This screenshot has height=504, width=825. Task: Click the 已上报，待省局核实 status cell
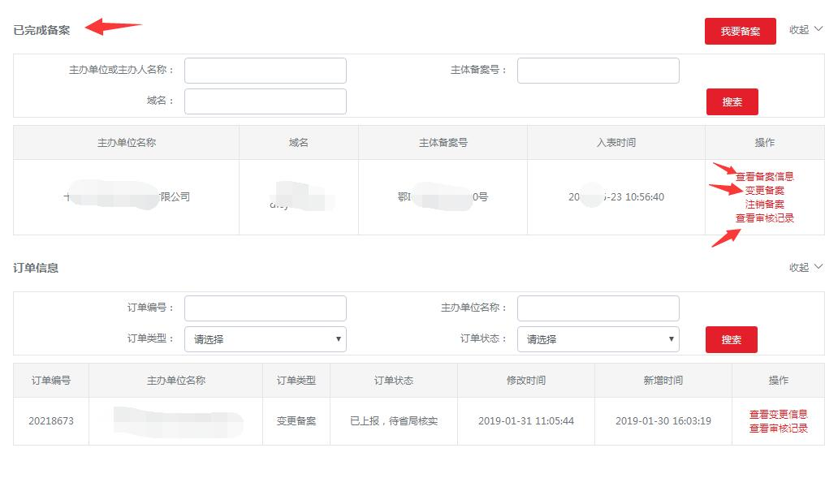[394, 421]
